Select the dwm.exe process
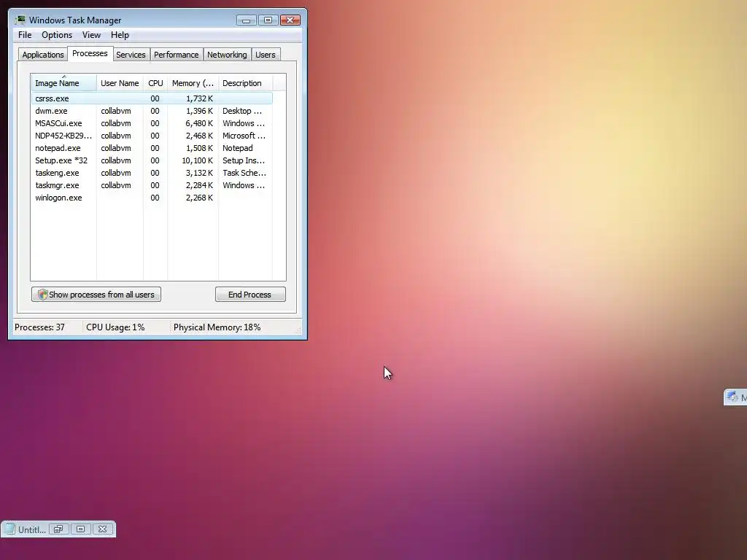The height and width of the screenshot is (560, 747). point(152,111)
